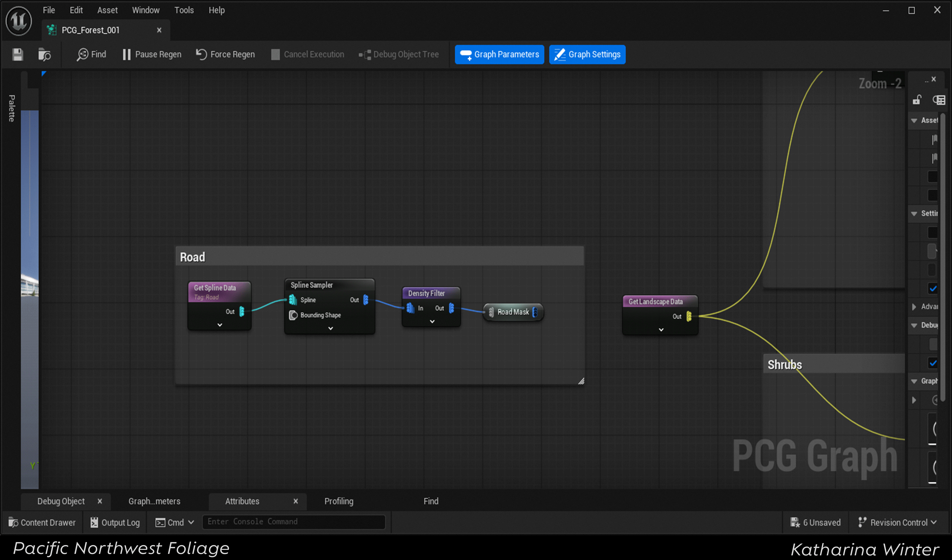Screen dimensions: 952x560
Task: Open the Cmd console type dropdown
Action: [190, 522]
